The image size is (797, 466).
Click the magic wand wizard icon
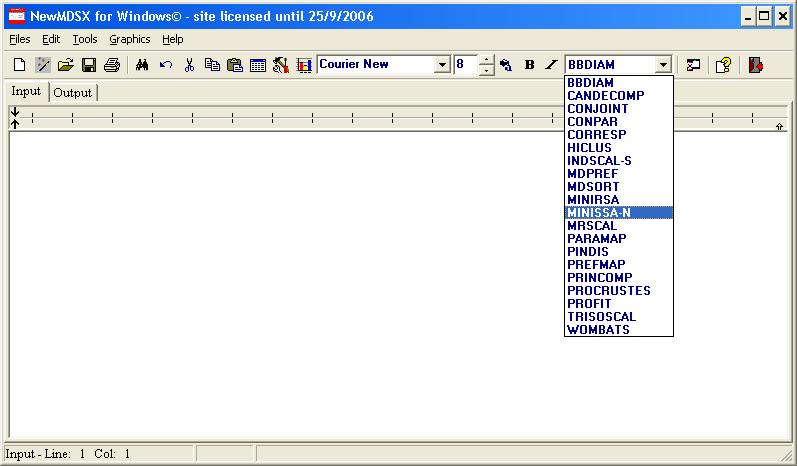pos(43,65)
